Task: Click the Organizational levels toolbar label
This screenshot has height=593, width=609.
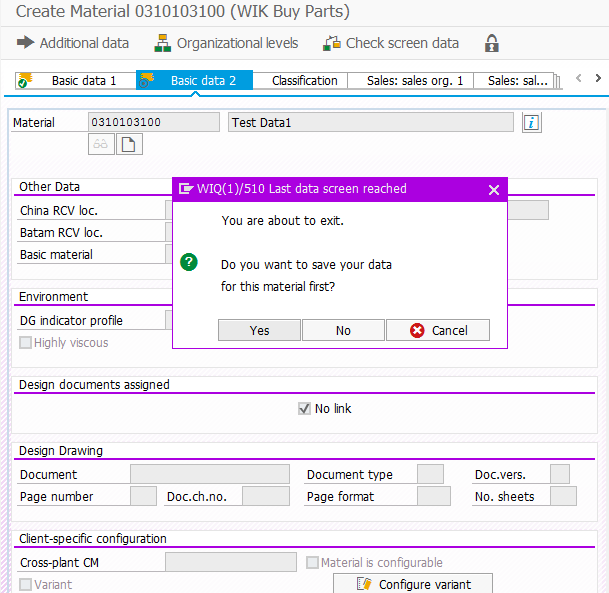Action: click(x=237, y=43)
